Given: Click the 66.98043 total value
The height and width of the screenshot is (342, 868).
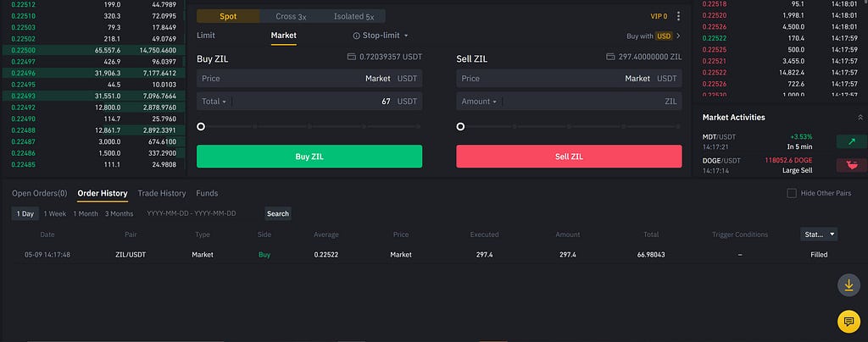Looking at the screenshot, I should coord(651,255).
